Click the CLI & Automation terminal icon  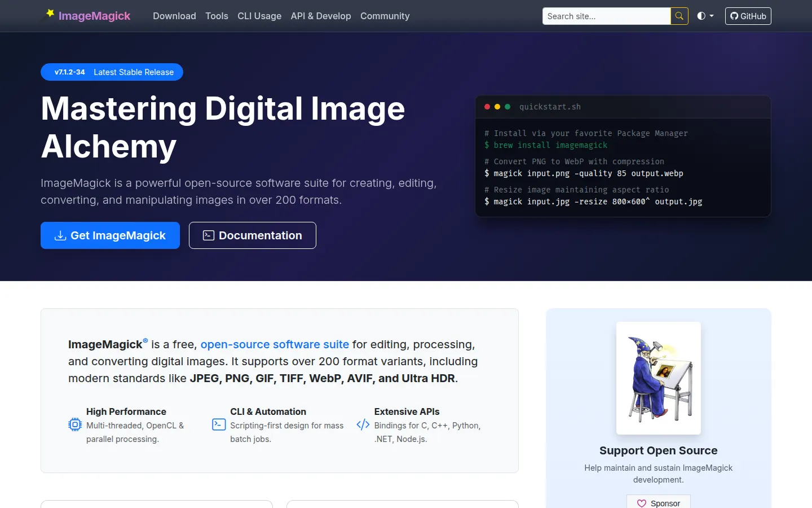(219, 424)
